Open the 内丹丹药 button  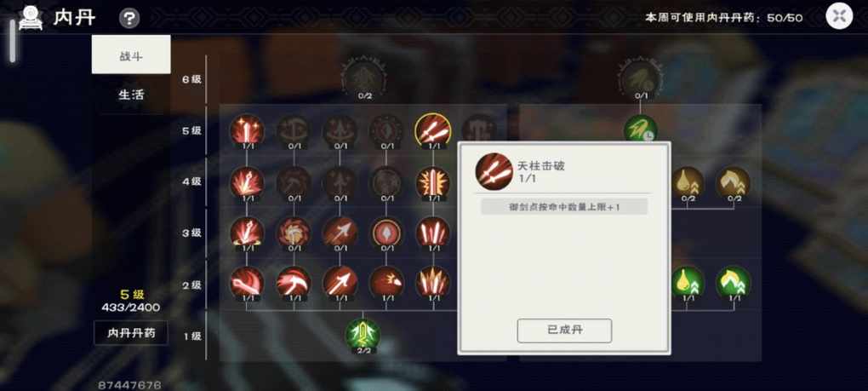coord(131,333)
